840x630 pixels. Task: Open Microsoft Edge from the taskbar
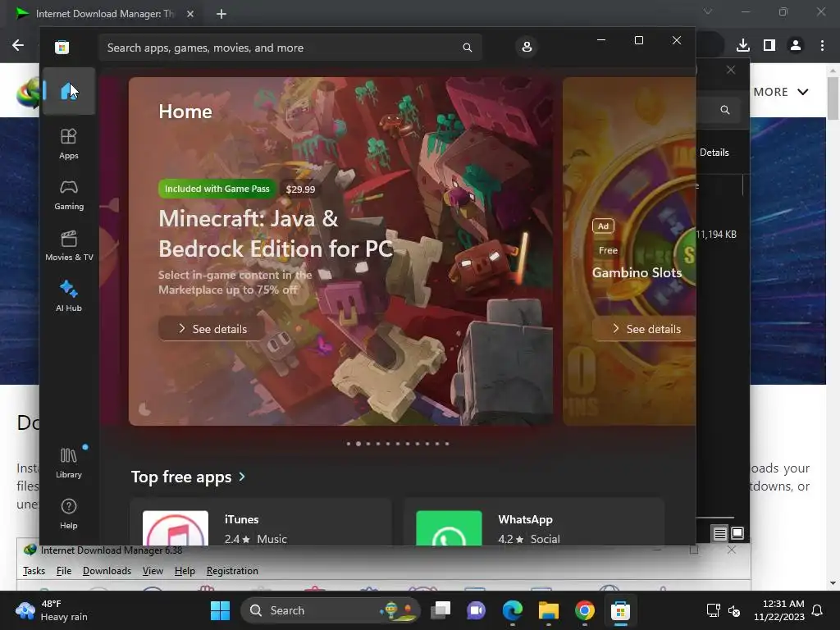(512, 610)
